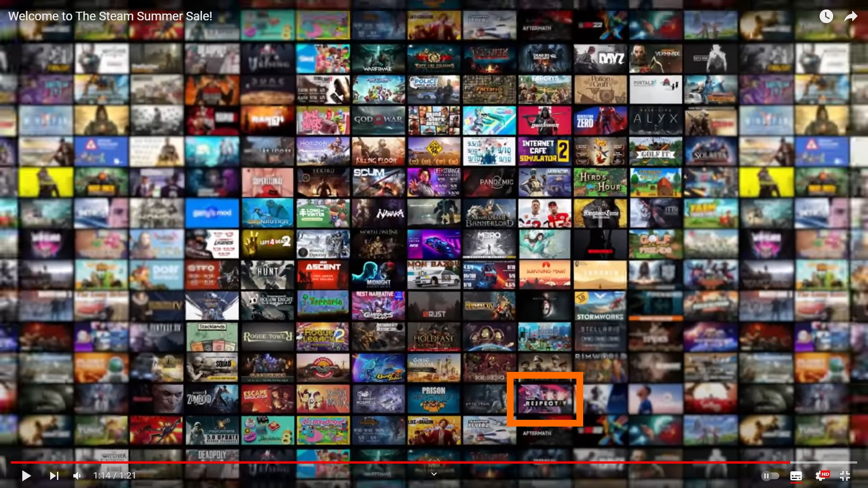Click the Internet Cafe Simulator 2 thumbnail
The image size is (868, 488).
(x=544, y=151)
